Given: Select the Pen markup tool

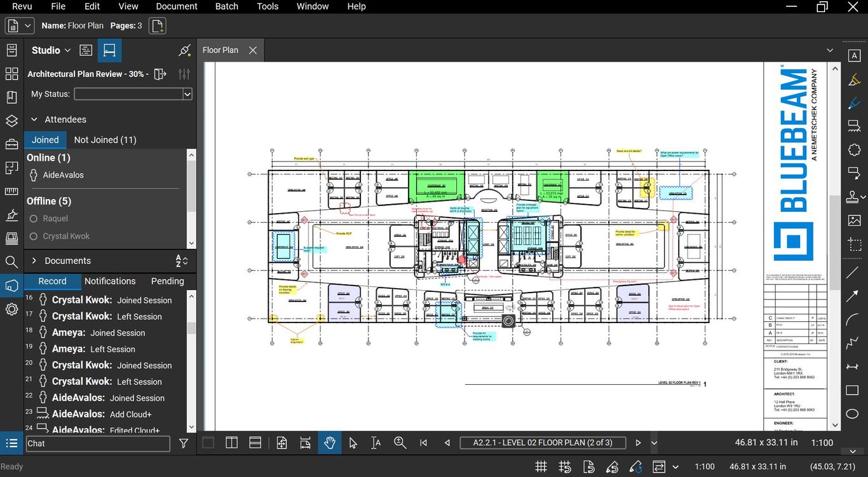Looking at the screenshot, I should [854, 102].
